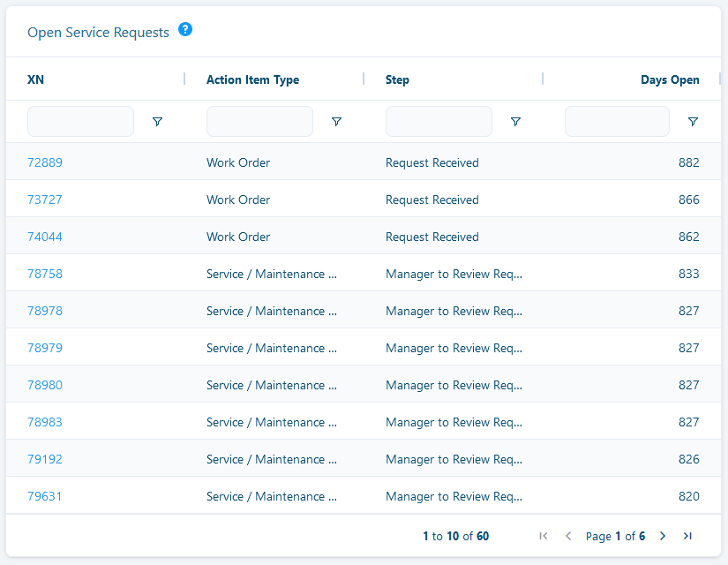This screenshot has width=728, height=565.
Task: Open service request 72889 link
Action: click(45, 162)
